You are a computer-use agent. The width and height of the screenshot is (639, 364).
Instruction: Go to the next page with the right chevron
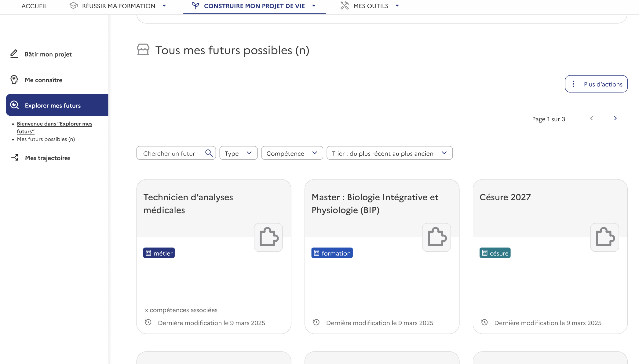pyautogui.click(x=615, y=118)
